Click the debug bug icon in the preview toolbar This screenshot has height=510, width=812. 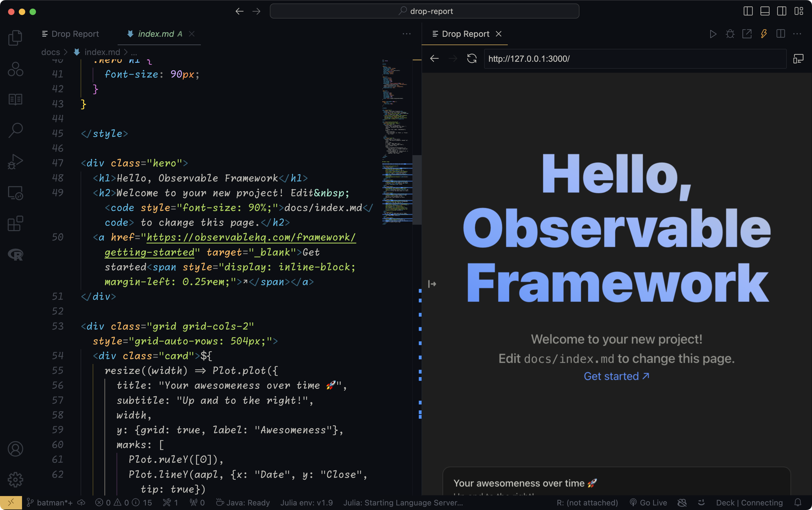click(730, 34)
